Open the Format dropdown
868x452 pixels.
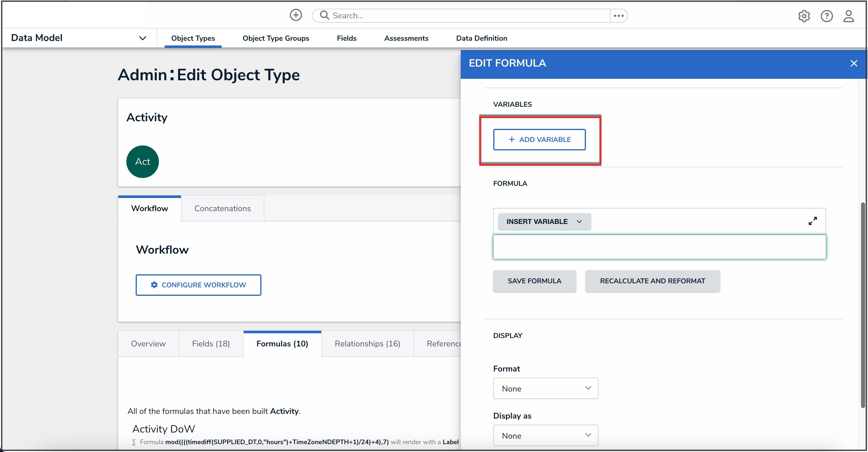click(x=545, y=388)
